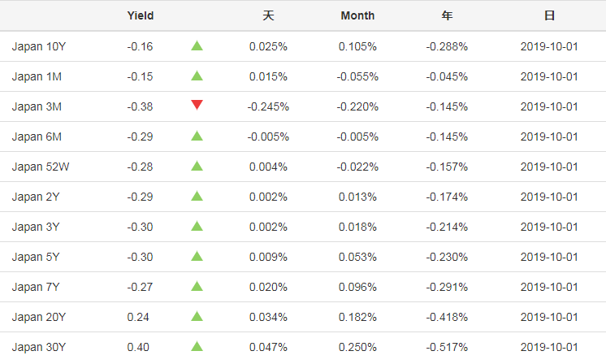Click the 日 date column header
The image size is (606, 364).
coord(549,15)
